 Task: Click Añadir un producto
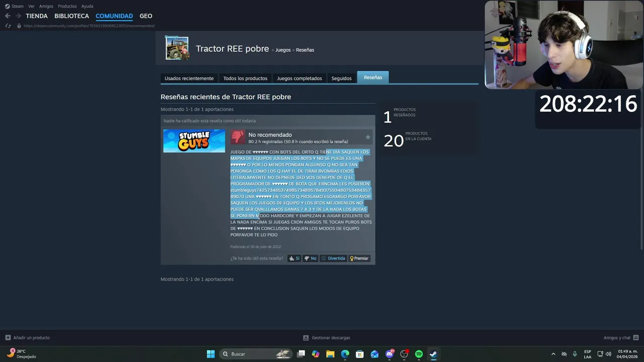pyautogui.click(x=28, y=338)
